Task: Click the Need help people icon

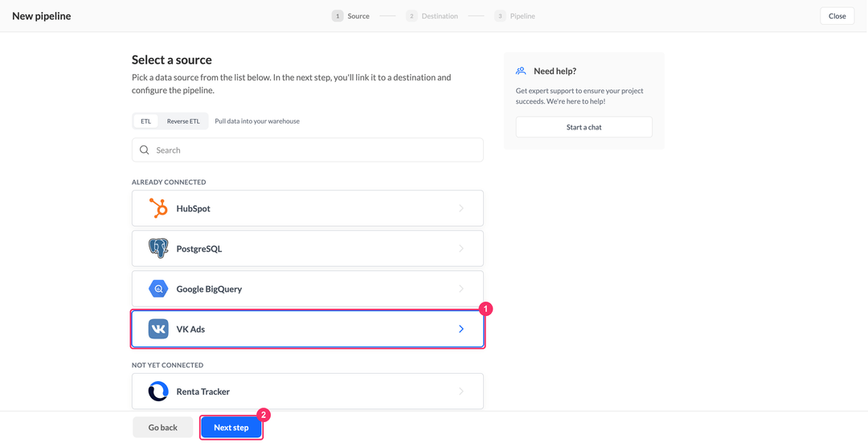Action: tap(521, 71)
